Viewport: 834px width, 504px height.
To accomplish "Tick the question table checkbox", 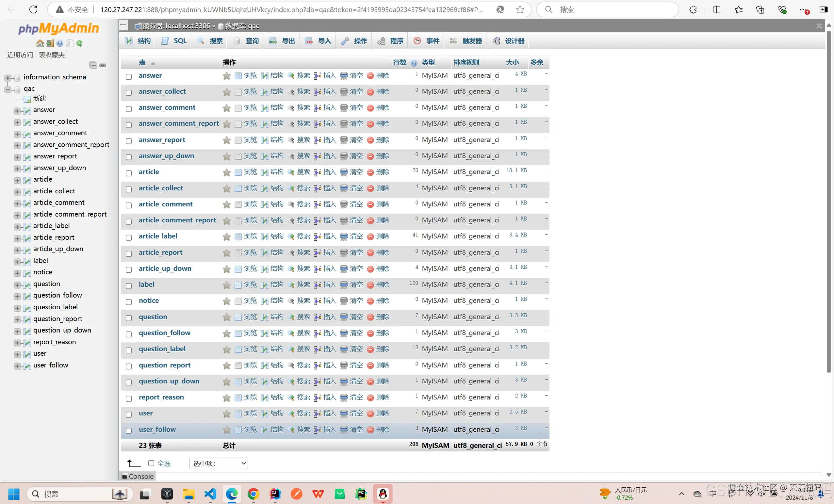I will (x=129, y=318).
